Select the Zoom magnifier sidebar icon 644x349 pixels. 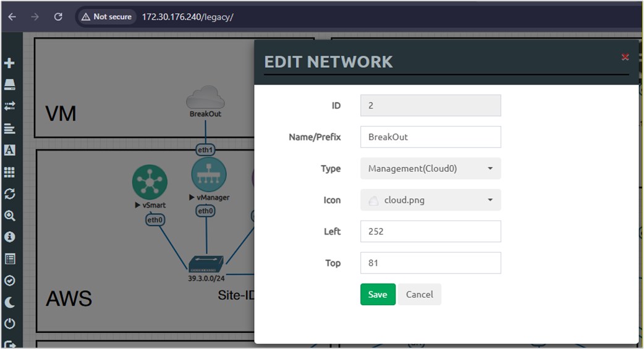coord(9,216)
